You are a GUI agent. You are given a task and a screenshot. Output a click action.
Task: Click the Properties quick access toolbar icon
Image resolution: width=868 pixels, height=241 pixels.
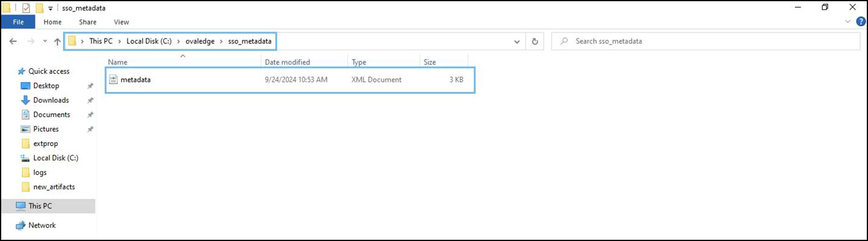click(x=26, y=8)
